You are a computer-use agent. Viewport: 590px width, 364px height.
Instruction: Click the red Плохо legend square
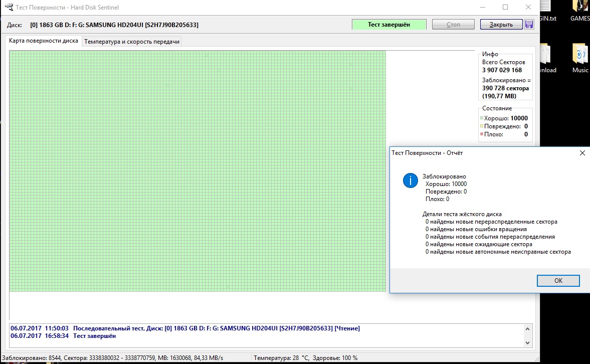coord(482,134)
